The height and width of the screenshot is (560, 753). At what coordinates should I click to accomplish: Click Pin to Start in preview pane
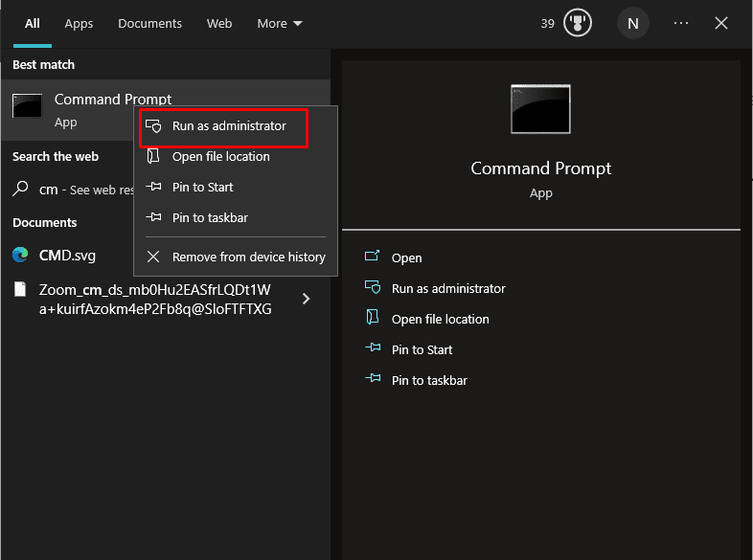[x=422, y=349]
